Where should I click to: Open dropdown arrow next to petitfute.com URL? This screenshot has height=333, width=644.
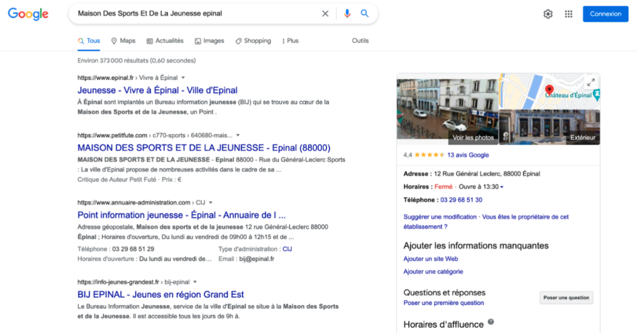pos(238,135)
